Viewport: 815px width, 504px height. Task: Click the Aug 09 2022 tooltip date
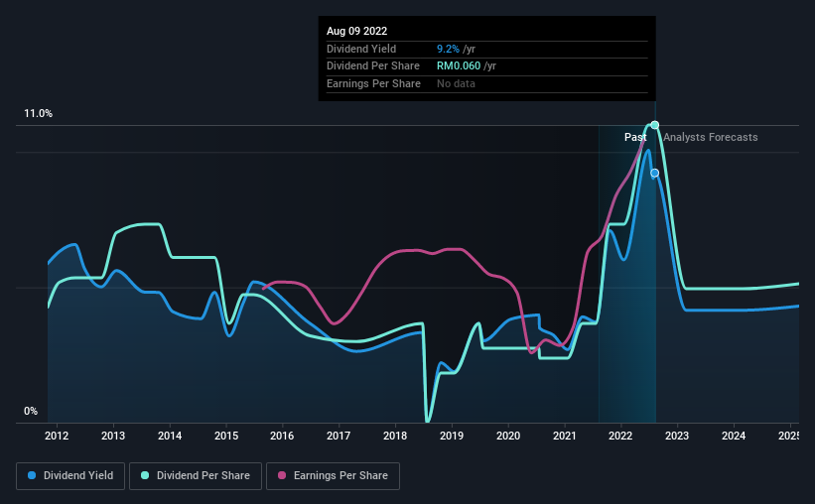(356, 31)
